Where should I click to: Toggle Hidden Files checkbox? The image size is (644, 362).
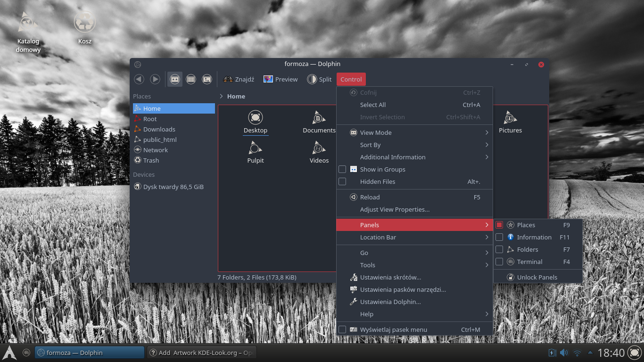[x=342, y=181]
